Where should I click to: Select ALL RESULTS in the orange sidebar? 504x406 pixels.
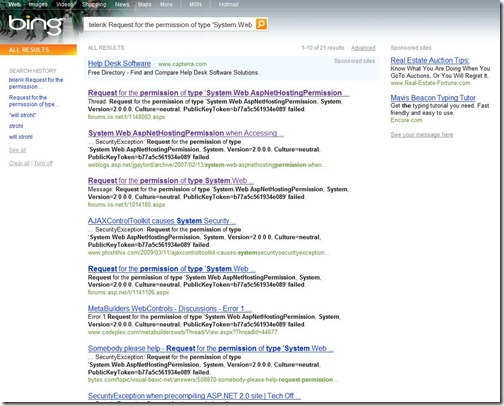(x=38, y=50)
